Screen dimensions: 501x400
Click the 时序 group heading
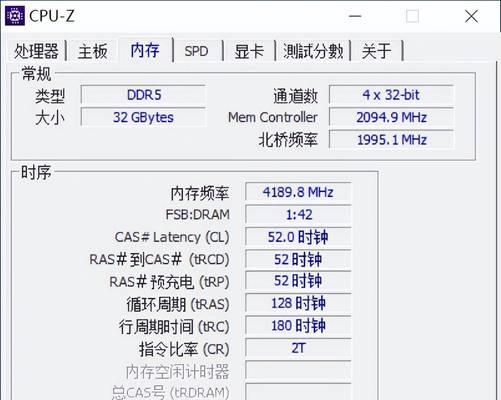tap(36, 172)
